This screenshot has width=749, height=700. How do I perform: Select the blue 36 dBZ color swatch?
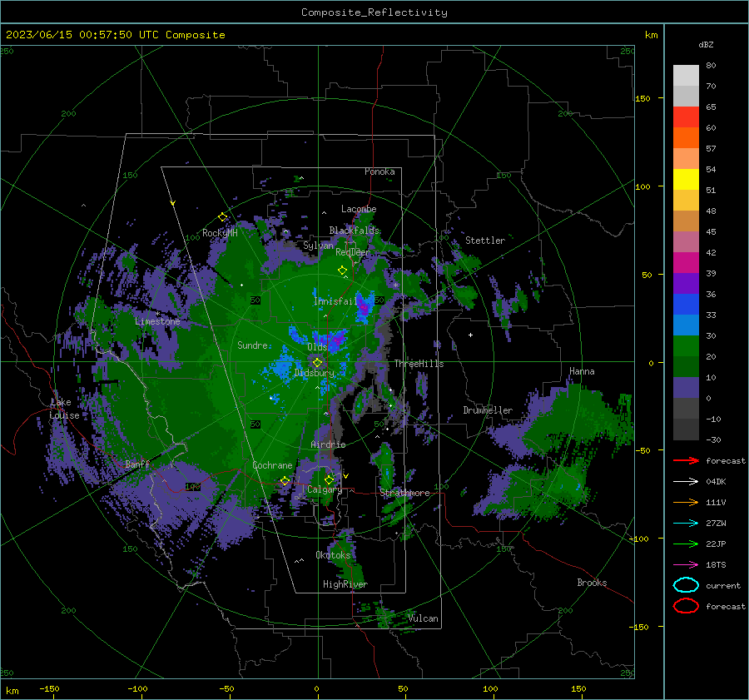686,304
